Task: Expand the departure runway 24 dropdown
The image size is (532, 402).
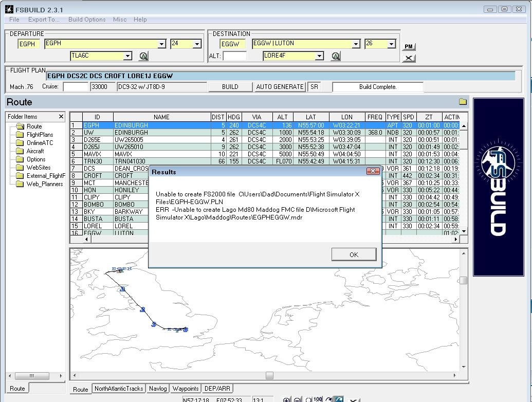Action: 197,44
